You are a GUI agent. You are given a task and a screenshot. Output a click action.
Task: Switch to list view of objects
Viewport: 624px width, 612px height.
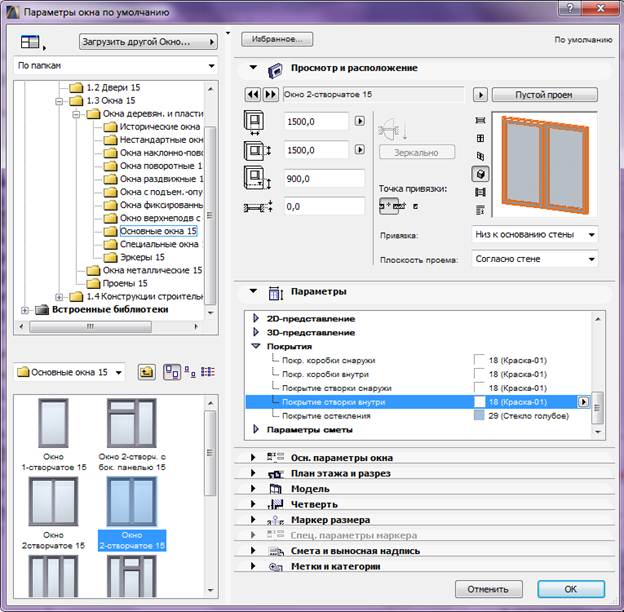[207, 372]
